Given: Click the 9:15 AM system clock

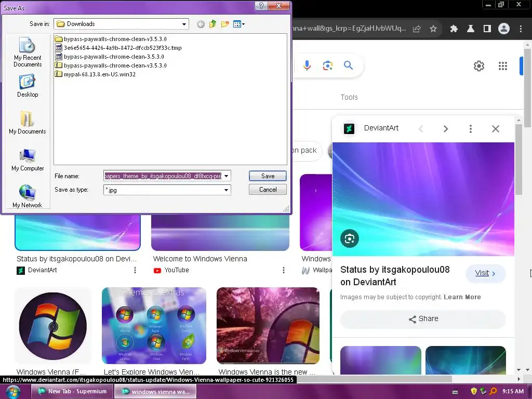Looking at the screenshot, I should 513,391.
